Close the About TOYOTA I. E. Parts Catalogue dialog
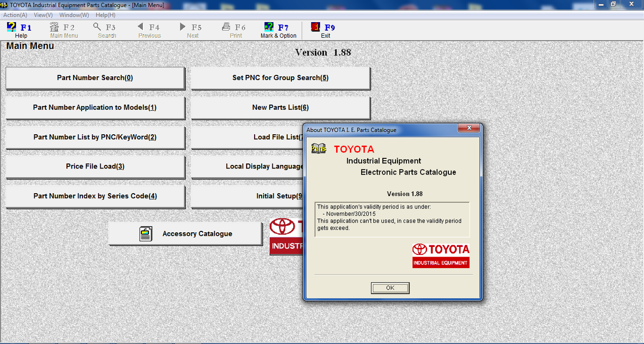This screenshot has height=344, width=644. (468, 128)
